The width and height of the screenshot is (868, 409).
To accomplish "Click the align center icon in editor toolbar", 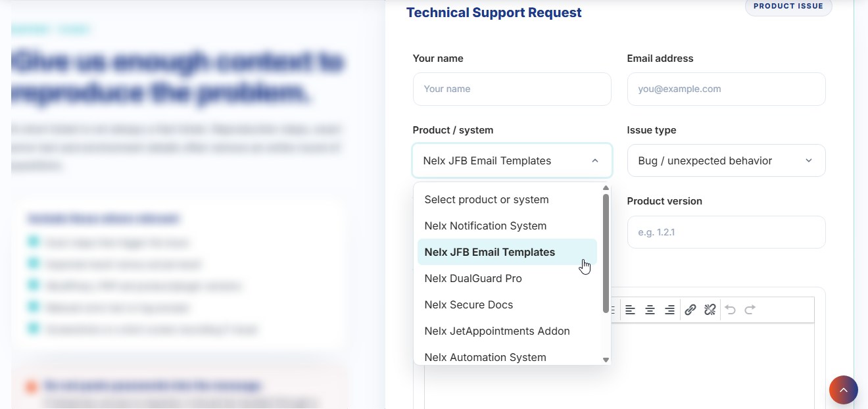I will (650, 310).
